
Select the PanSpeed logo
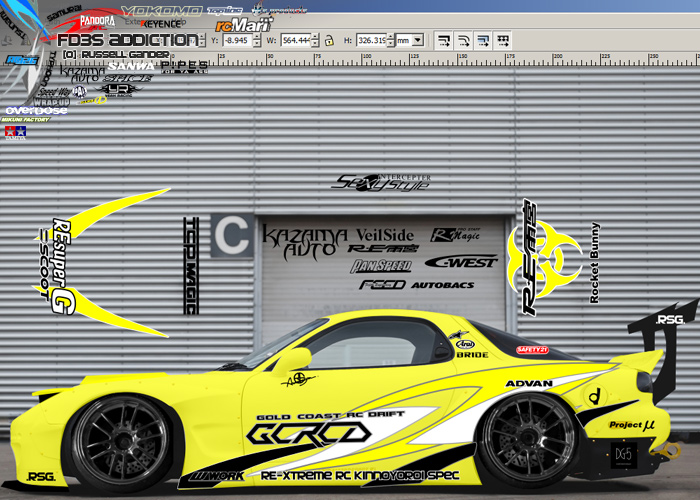(381, 266)
